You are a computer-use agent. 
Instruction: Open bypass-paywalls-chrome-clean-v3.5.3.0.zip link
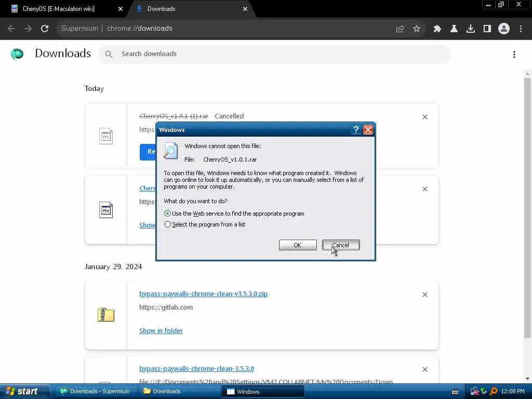(203, 294)
